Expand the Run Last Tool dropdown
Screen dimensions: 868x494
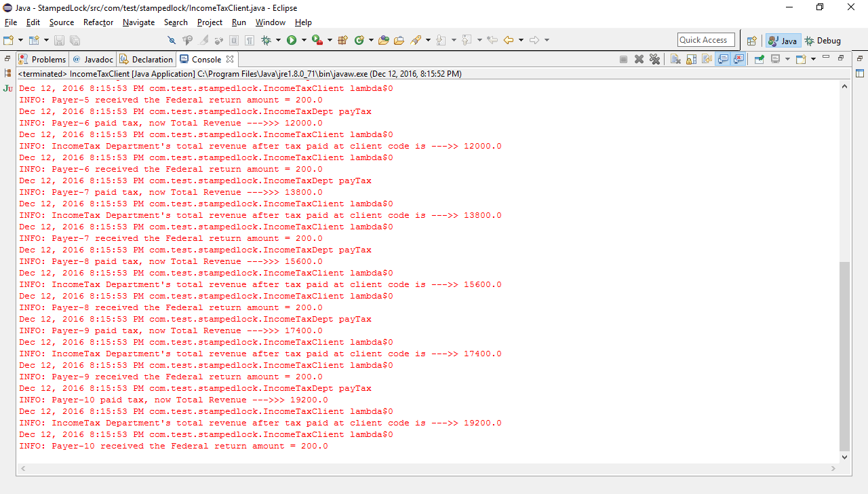(x=329, y=41)
